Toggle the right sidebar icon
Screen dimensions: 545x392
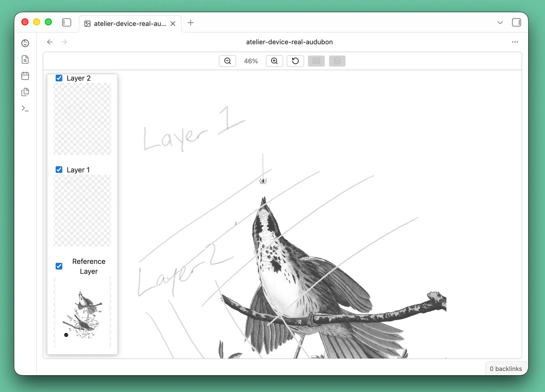pos(516,22)
